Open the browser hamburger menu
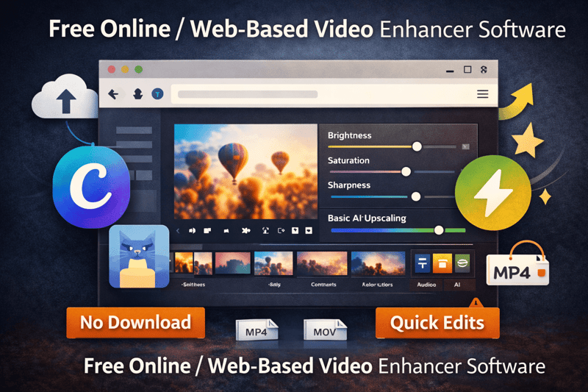Image resolution: width=588 pixels, height=392 pixels. 483,94
